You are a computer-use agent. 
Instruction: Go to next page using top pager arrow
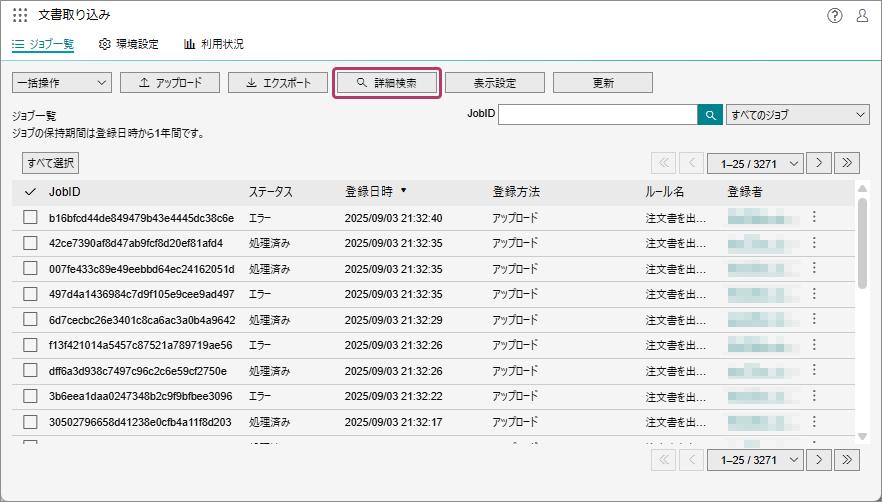coord(819,163)
